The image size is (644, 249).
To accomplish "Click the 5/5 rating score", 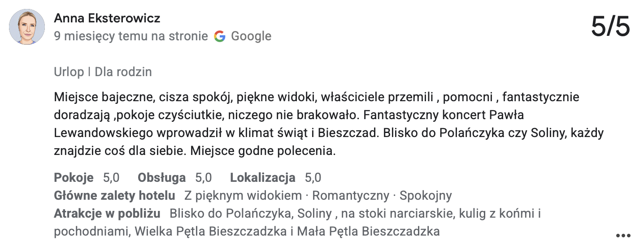I will point(610,27).
